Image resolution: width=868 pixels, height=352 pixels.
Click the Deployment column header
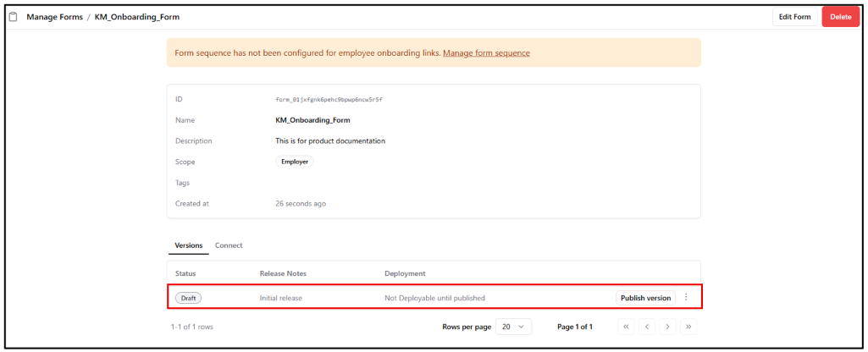coord(405,273)
